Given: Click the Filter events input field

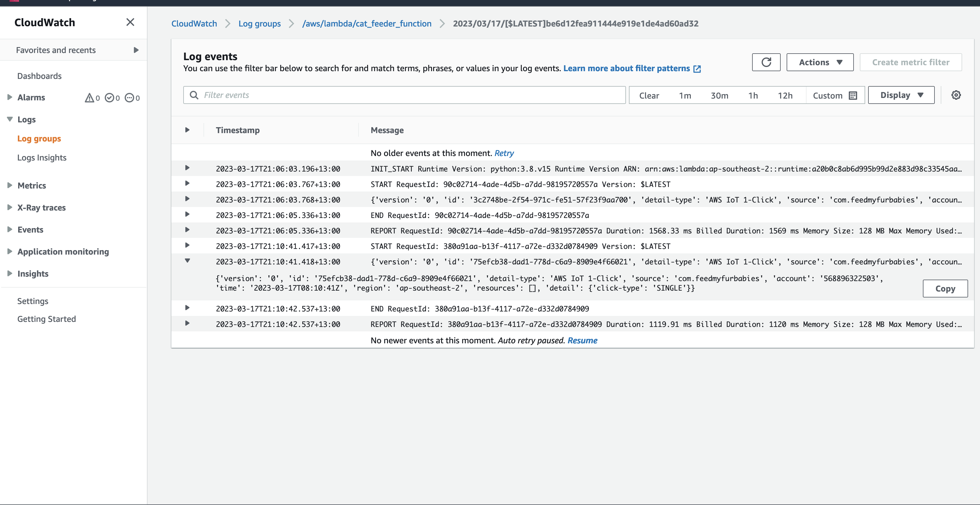Looking at the screenshot, I should 404,95.
